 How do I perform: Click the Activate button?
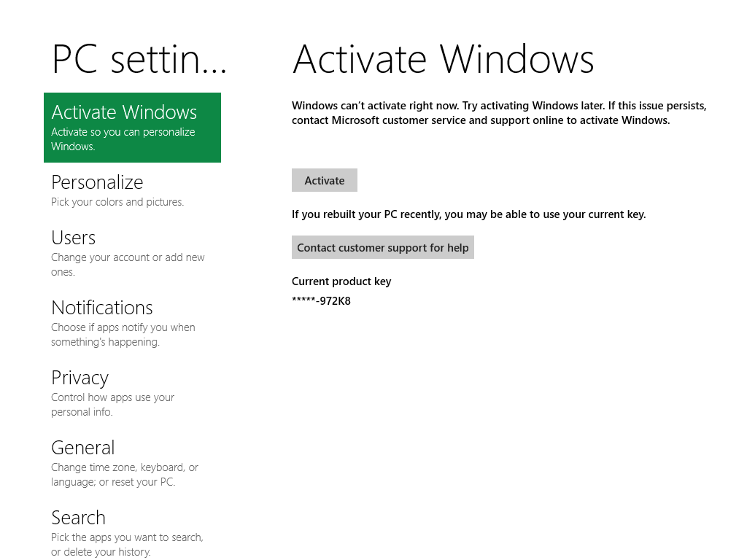[325, 181]
